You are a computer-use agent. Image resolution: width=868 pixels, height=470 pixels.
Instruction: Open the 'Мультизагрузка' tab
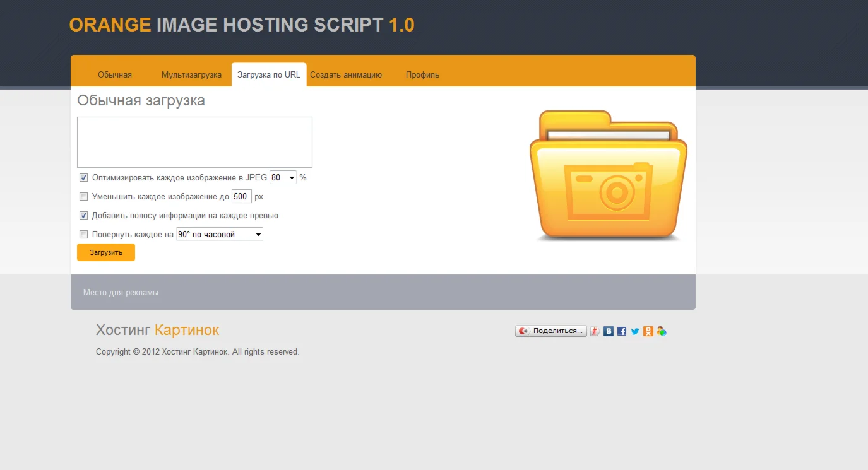191,75
